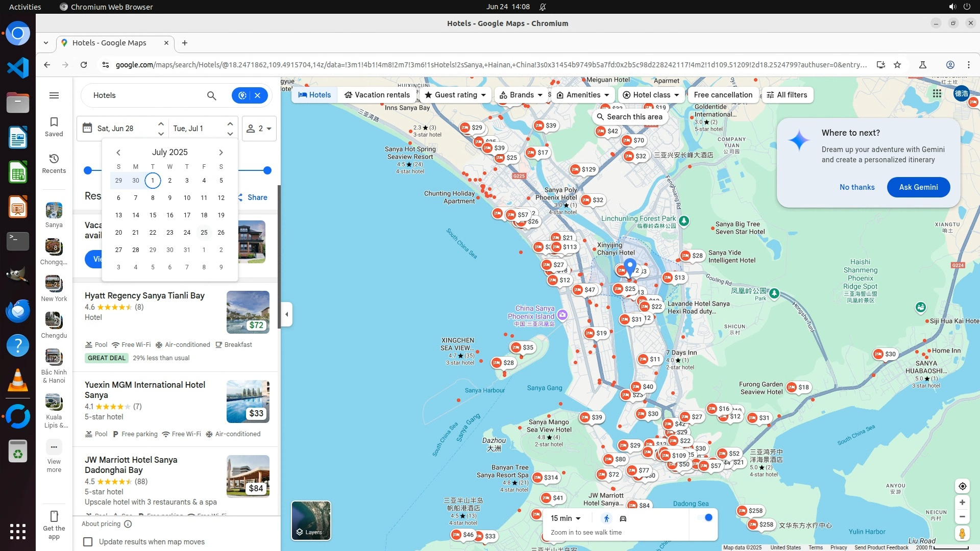Screen dimensions: 980x551
Task: Open the Layers map view thumbnail
Action: coord(311,520)
